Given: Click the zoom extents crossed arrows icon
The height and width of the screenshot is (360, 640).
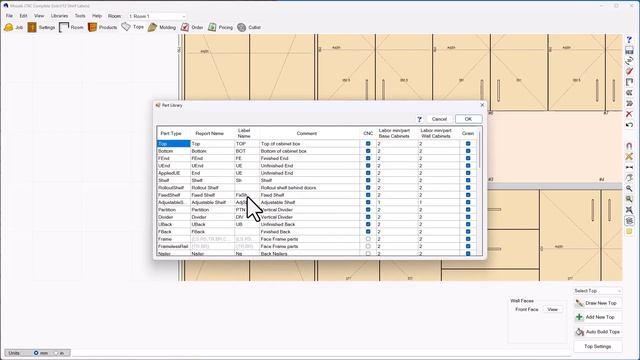Looking at the screenshot, I should 629,210.
